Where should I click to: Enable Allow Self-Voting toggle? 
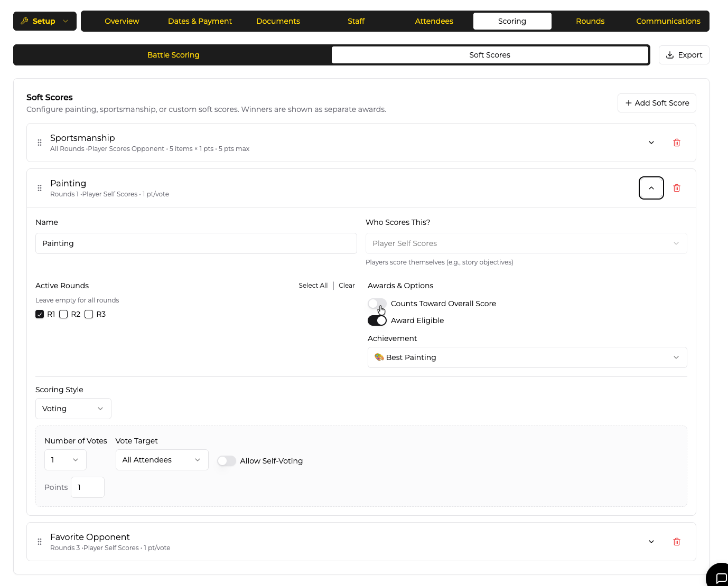click(x=227, y=461)
